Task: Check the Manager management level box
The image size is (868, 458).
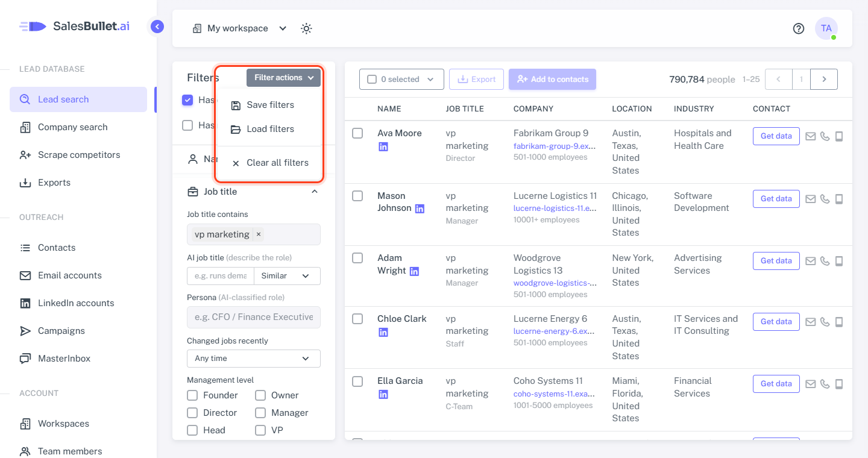Action: pyautogui.click(x=260, y=413)
